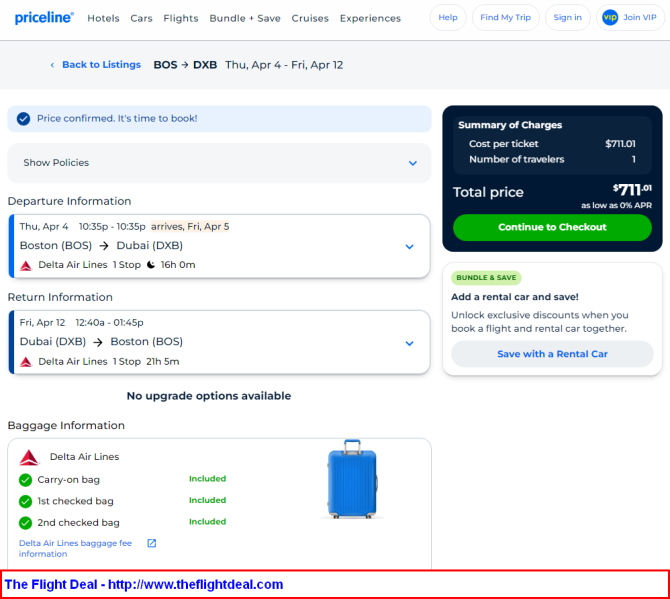Click the 'Thu, Apr 4 - Fri, Apr 12' dates

tap(284, 65)
